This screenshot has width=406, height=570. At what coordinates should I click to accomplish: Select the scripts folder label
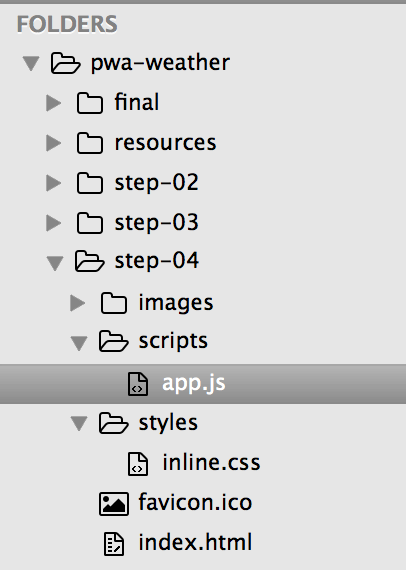coord(173,342)
